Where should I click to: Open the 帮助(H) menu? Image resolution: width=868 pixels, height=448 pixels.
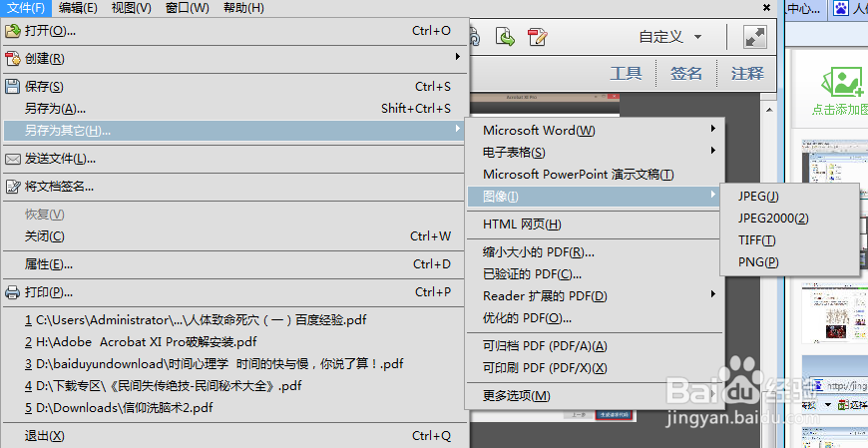coord(243,8)
